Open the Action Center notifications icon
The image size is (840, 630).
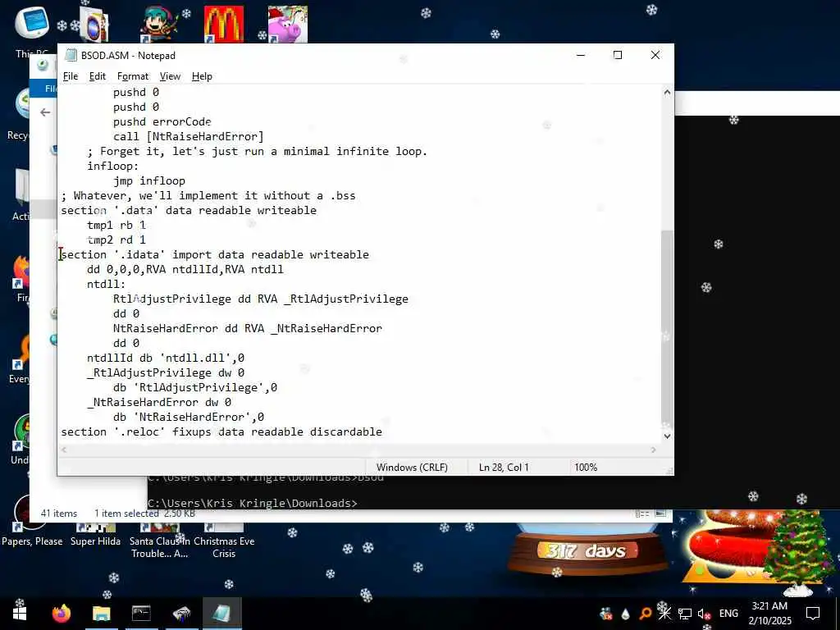[813, 614]
